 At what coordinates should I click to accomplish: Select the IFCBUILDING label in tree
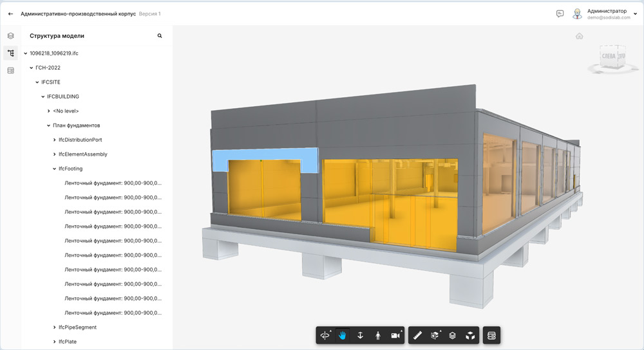pos(63,97)
